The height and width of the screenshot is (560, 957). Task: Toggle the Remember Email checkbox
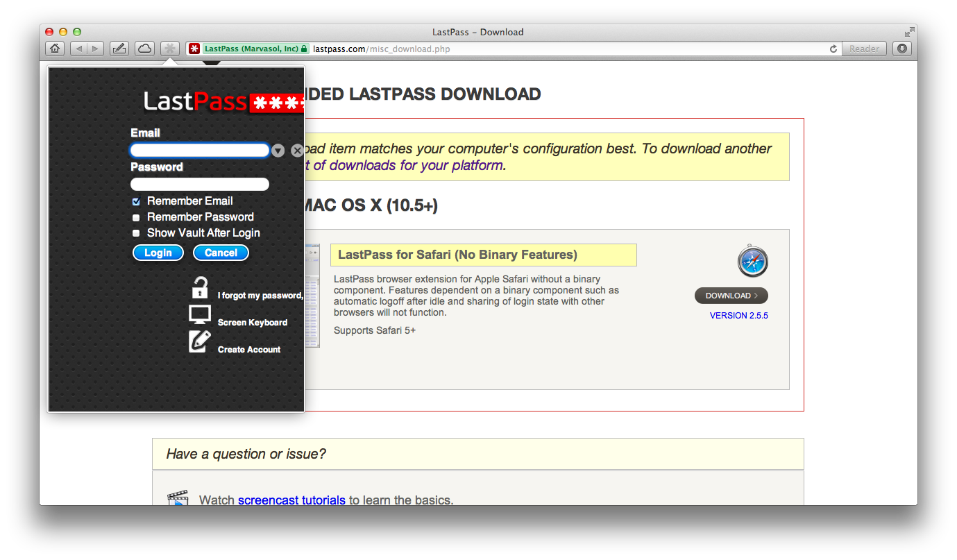pos(136,202)
